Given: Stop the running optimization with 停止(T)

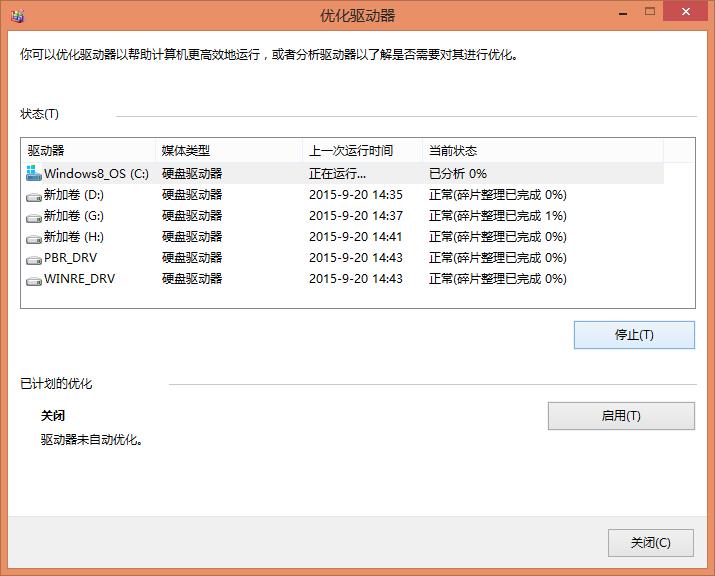Looking at the screenshot, I should pos(634,335).
